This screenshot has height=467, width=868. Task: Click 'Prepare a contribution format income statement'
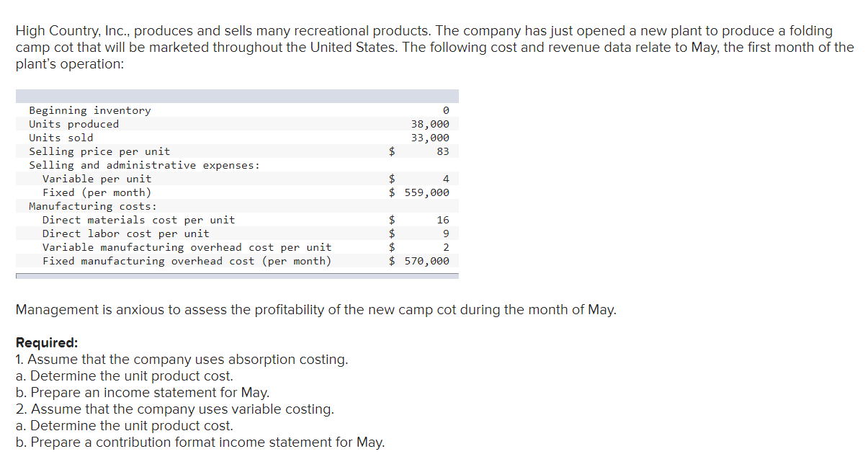(200, 442)
